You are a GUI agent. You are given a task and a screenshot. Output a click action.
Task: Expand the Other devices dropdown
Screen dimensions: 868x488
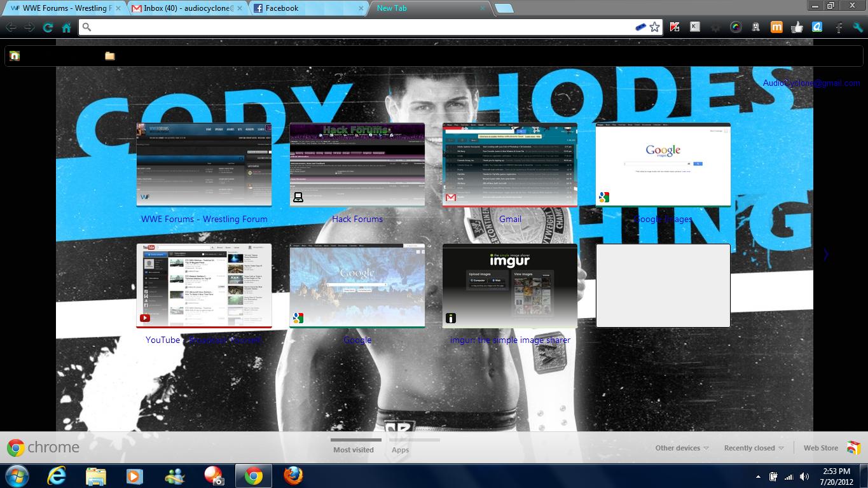pyautogui.click(x=682, y=448)
